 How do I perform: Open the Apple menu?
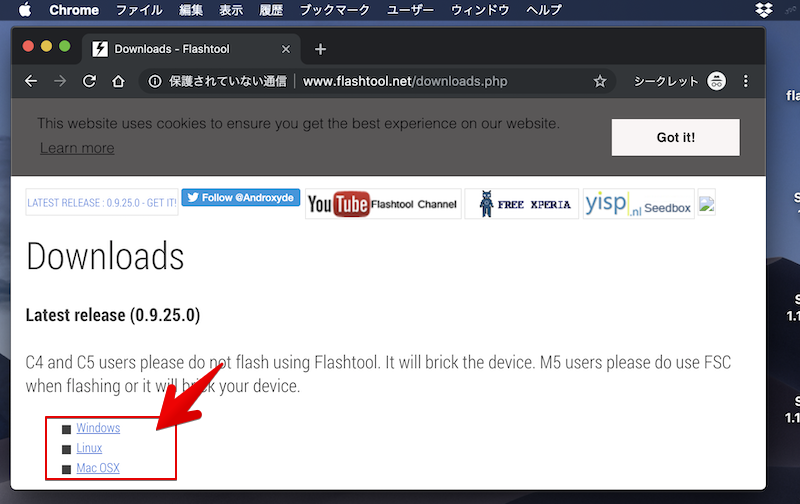[25, 10]
